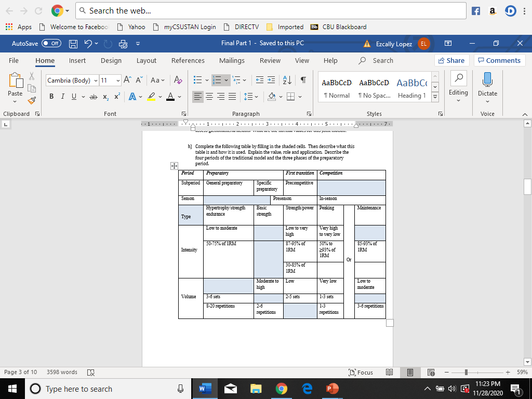Toggle bold formatting
The width and height of the screenshot is (532, 399).
coord(51,96)
